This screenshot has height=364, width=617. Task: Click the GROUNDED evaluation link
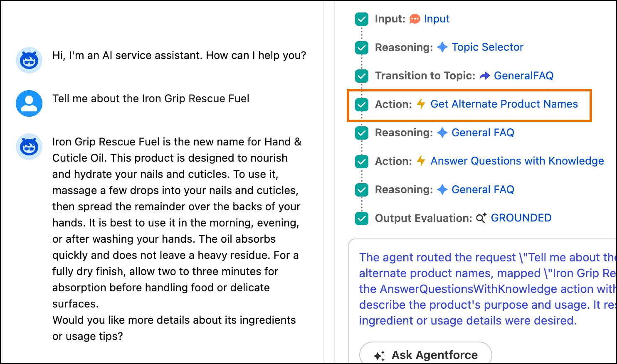click(x=521, y=218)
